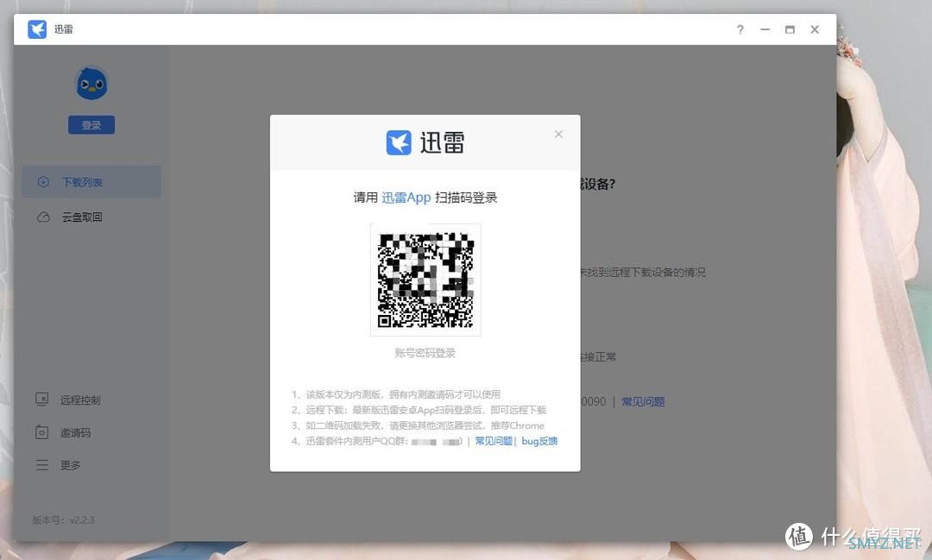Maximize the 迅雷 window
Screen dimensions: 932x560
click(x=790, y=29)
